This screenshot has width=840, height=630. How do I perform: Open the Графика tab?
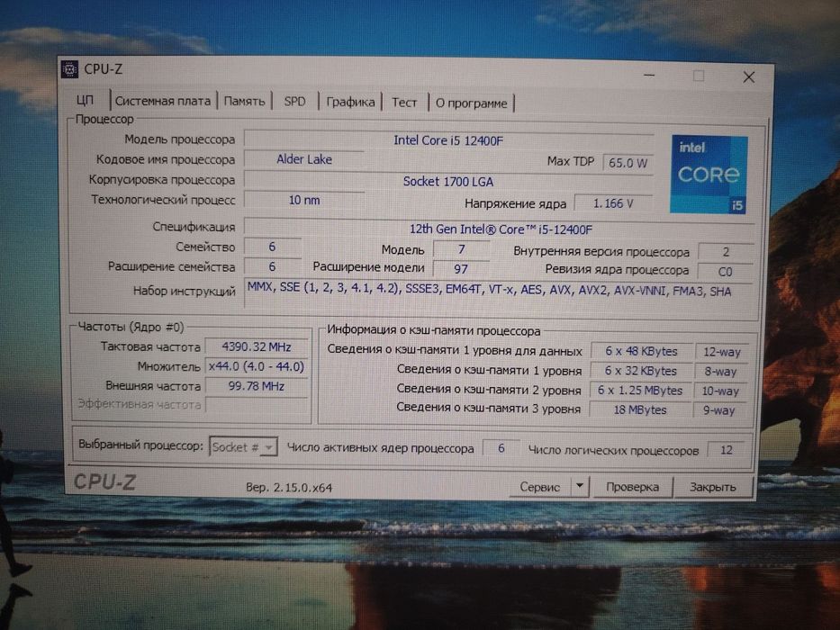tap(350, 102)
